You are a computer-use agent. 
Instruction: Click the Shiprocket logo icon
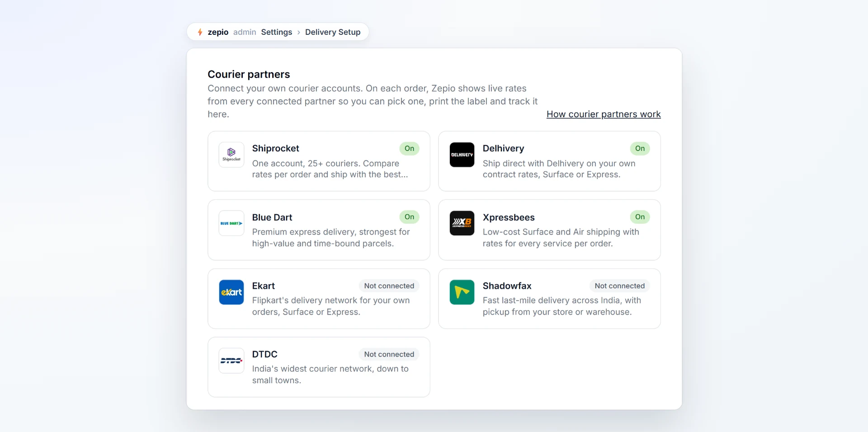231,155
